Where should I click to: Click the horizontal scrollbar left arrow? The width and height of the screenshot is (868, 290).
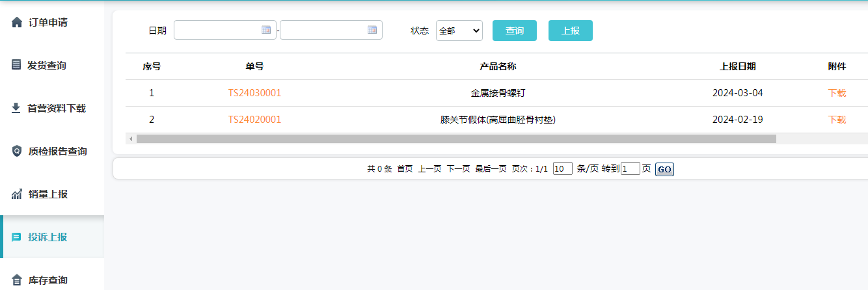point(131,138)
